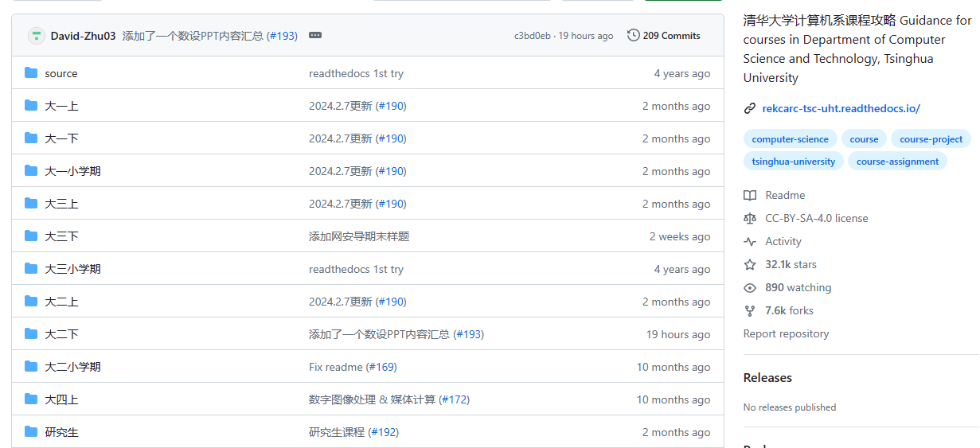Open the 大三小学期 folder
980x448 pixels.
coord(72,269)
